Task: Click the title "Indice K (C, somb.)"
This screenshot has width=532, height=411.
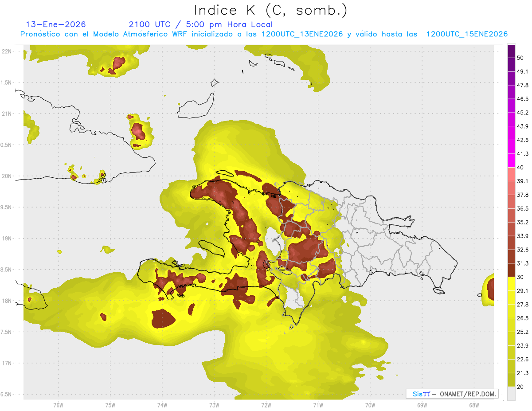Action: pyautogui.click(x=270, y=10)
